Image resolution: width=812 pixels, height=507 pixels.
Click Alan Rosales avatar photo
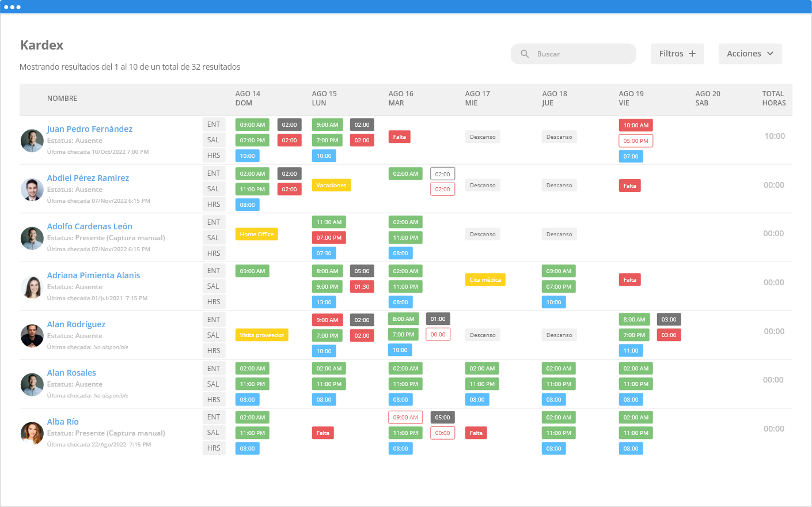tap(32, 384)
